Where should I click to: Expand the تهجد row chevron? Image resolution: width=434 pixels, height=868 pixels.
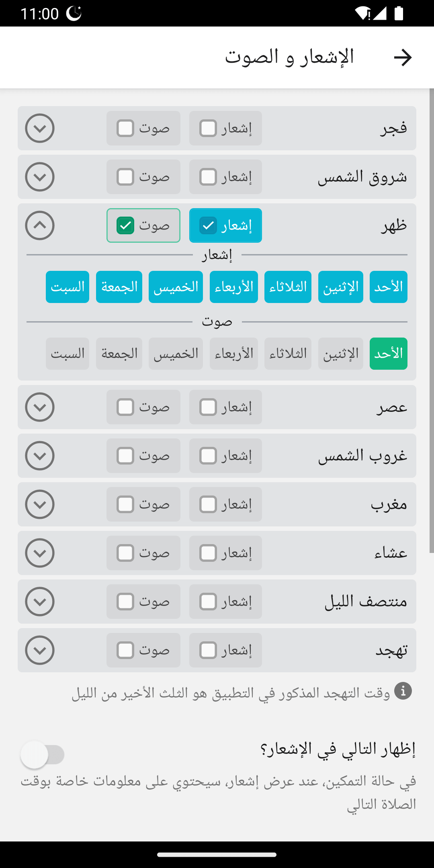40,650
